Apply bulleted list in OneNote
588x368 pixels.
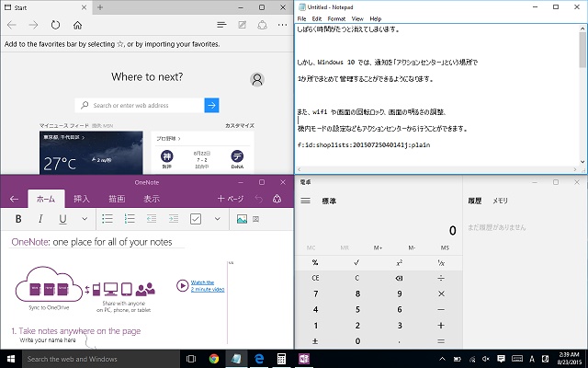point(107,219)
